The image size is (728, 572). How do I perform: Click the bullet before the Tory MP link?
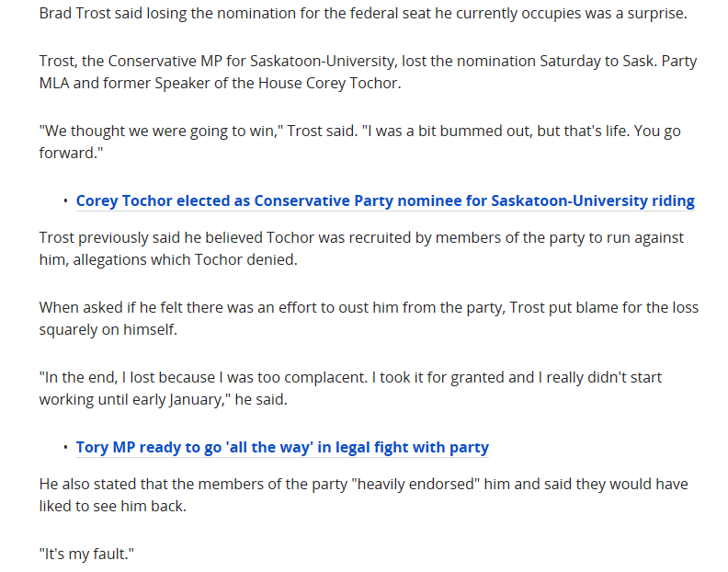pos(66,448)
